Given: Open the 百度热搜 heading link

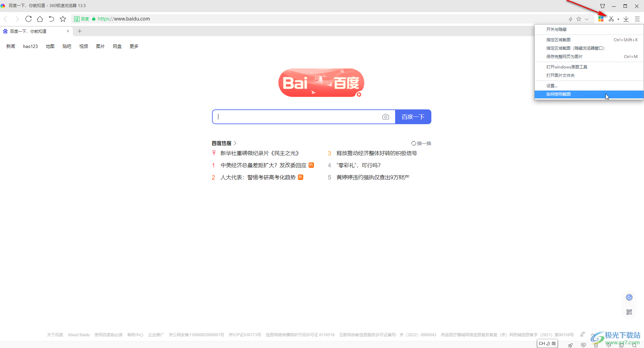Looking at the screenshot, I should coord(224,143).
